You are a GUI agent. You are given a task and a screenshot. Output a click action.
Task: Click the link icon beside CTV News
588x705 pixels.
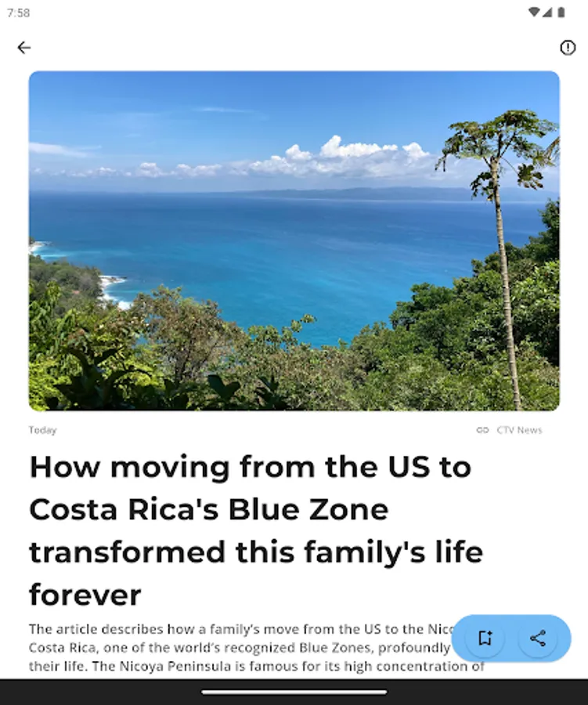coord(483,429)
